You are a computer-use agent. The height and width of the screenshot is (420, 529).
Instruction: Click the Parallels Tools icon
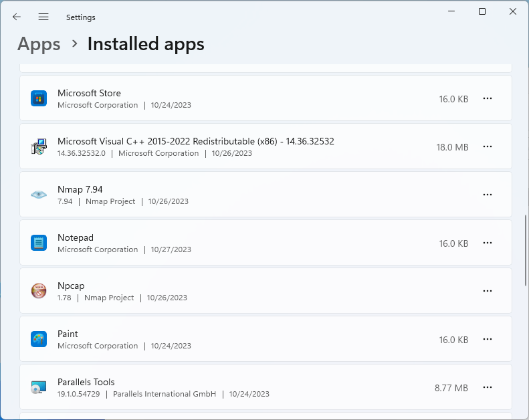click(39, 387)
